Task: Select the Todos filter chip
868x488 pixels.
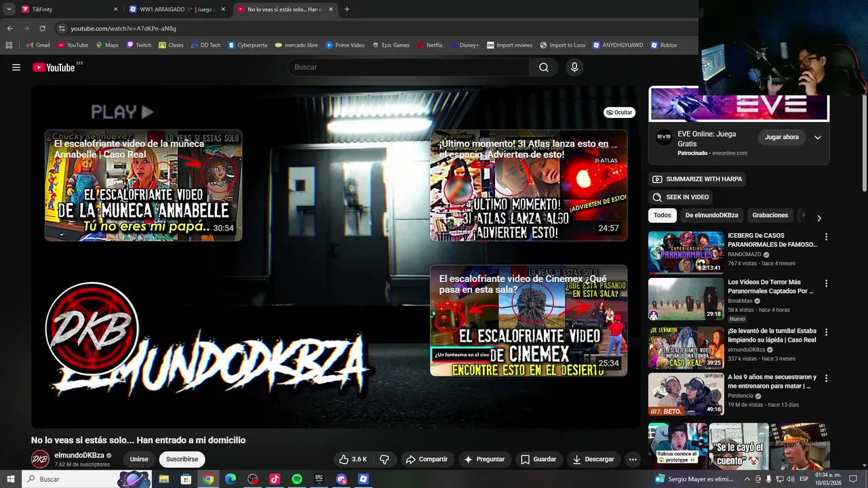Action: pos(663,216)
